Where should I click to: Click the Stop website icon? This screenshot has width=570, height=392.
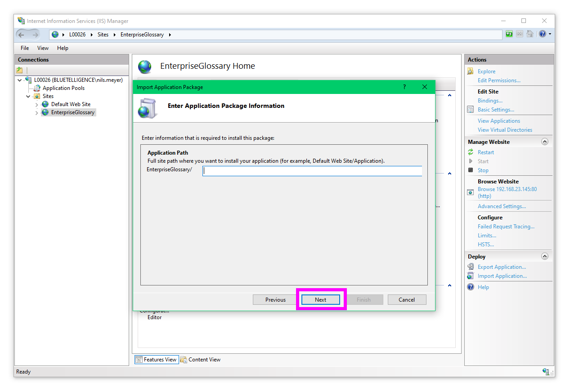point(471,170)
